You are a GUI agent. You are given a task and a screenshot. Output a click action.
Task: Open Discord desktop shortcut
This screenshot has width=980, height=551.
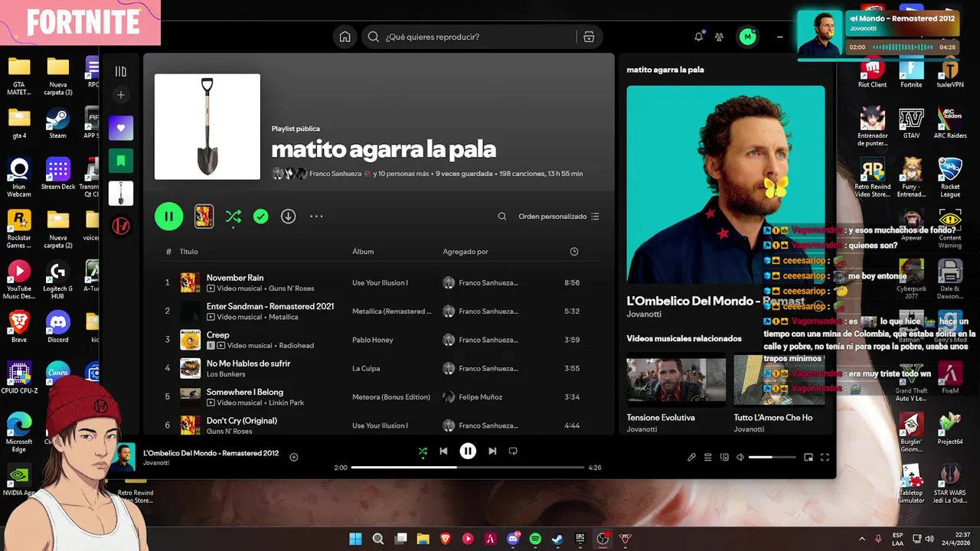point(57,327)
